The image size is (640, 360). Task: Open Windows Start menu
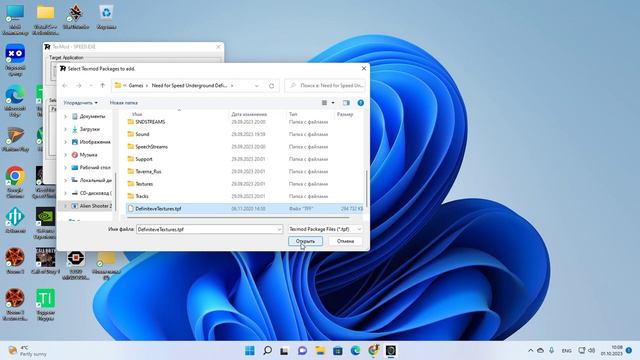click(250, 350)
